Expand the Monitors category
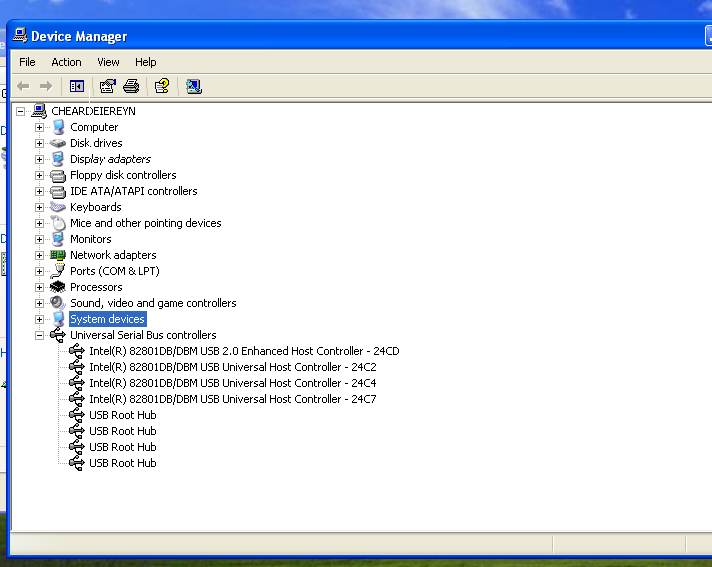 (x=40, y=239)
